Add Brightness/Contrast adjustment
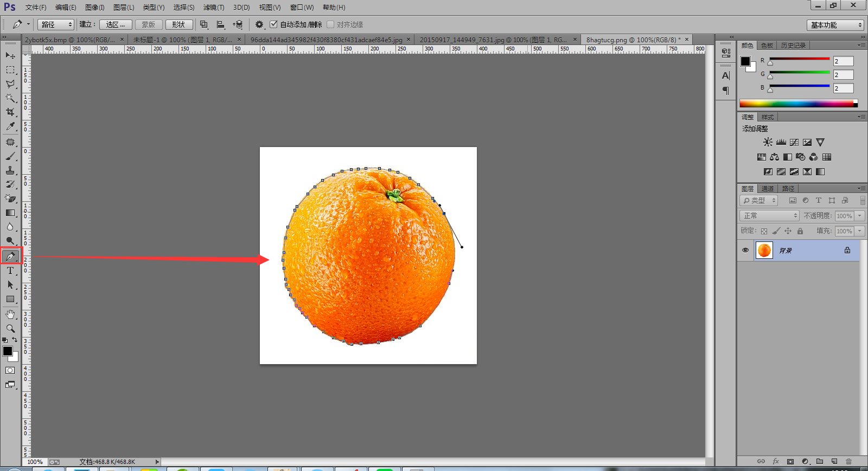Screen dimensions: 868x471 [768, 142]
